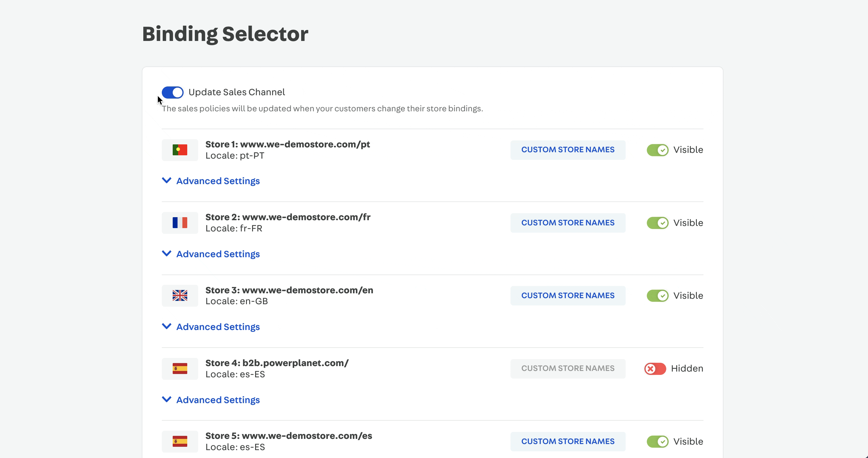
Task: Open Custom Store Names for Store 1
Action: click(x=567, y=150)
